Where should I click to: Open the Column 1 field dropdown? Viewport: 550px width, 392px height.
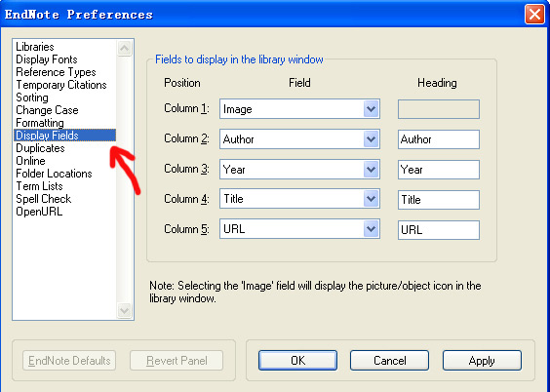(372, 109)
